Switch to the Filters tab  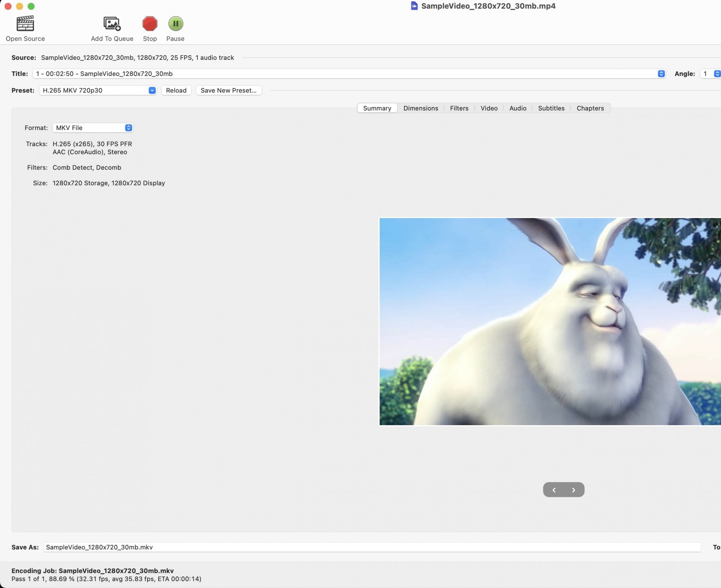(459, 108)
